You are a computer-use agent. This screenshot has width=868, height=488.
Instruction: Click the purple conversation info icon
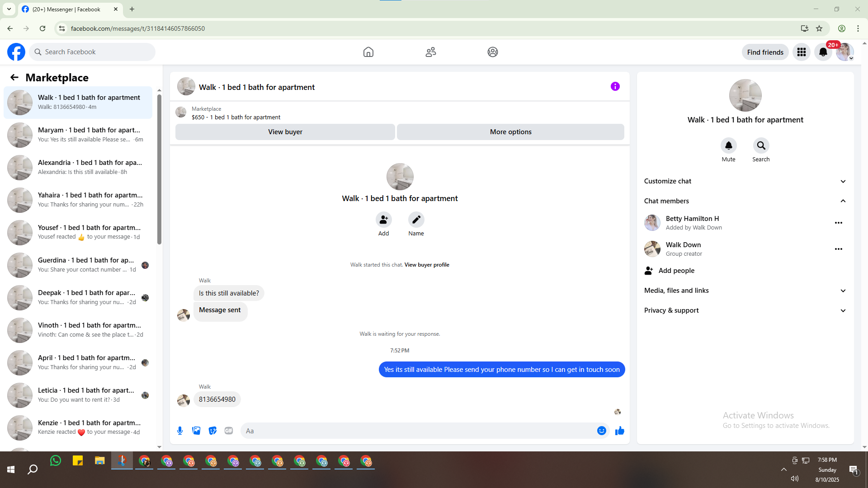click(615, 86)
